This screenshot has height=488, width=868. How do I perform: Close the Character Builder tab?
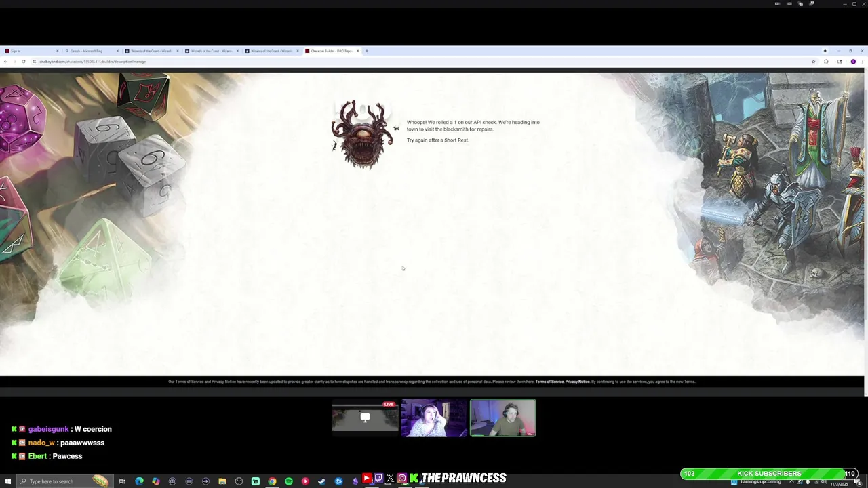[x=357, y=51]
